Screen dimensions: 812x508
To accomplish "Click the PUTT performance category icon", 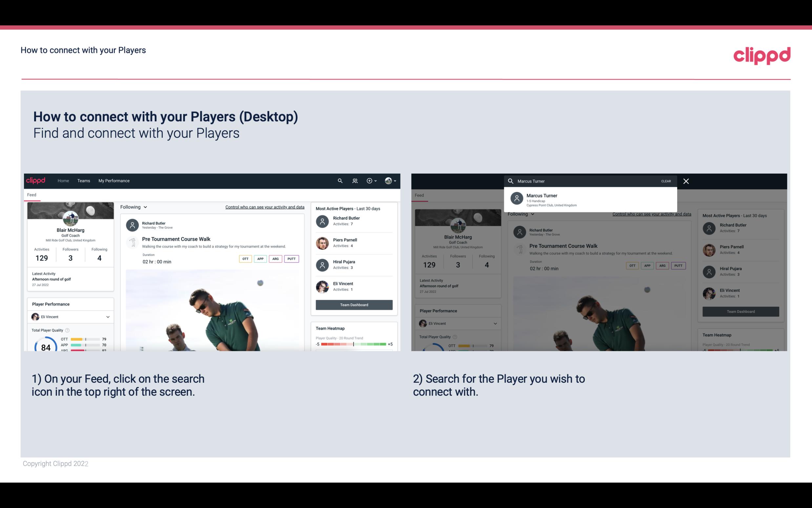I will 291,259.
